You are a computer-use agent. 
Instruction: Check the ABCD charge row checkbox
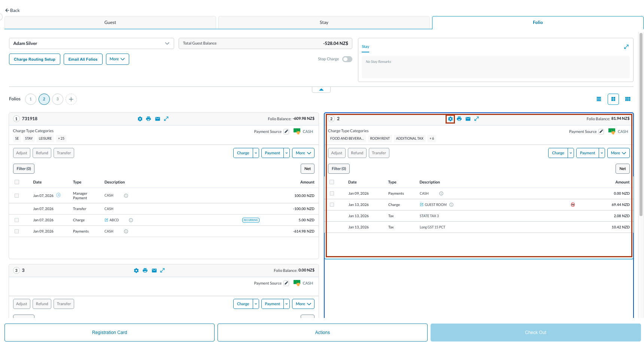tap(16, 220)
